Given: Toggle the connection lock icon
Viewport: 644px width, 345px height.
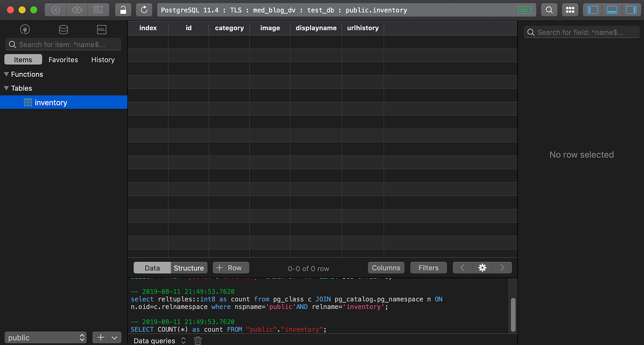Looking at the screenshot, I should click(x=123, y=10).
